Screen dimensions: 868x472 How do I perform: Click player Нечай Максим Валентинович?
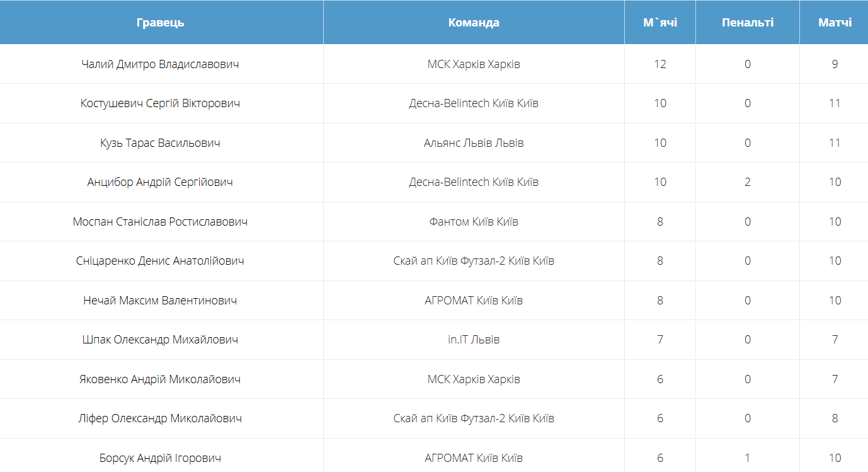160,301
